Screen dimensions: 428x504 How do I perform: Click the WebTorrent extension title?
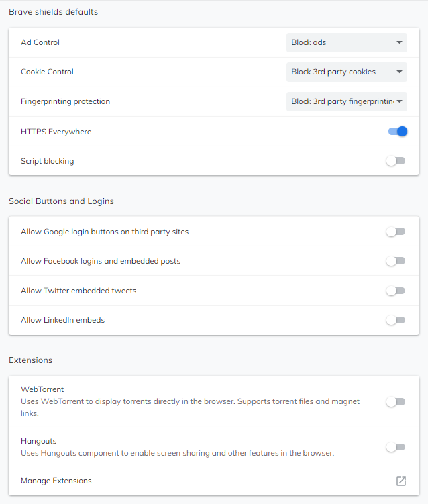point(42,389)
